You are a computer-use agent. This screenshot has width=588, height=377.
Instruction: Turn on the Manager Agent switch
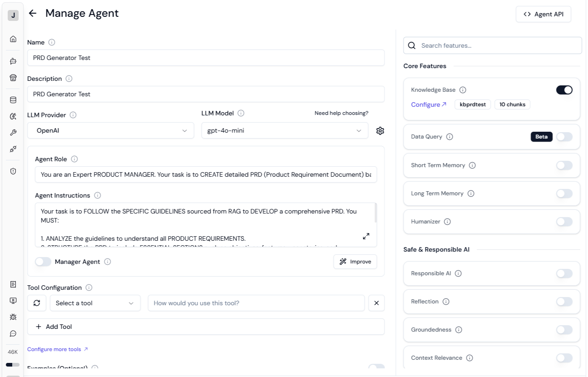click(43, 262)
